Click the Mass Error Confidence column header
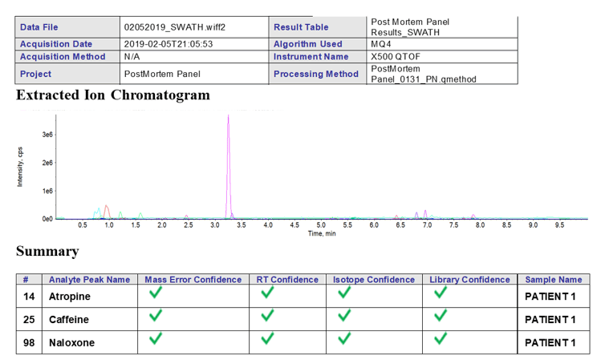 [x=193, y=280]
